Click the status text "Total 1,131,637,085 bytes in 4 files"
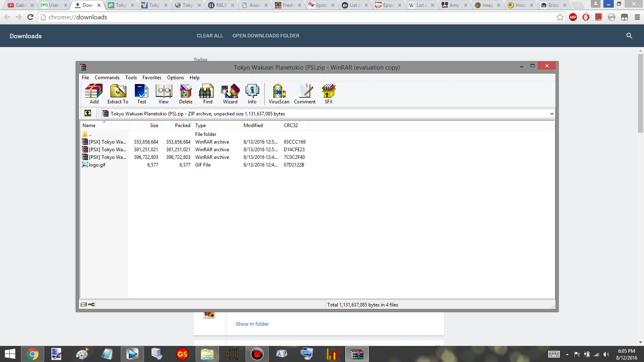Viewport: 644px width, 362px height. (363, 305)
